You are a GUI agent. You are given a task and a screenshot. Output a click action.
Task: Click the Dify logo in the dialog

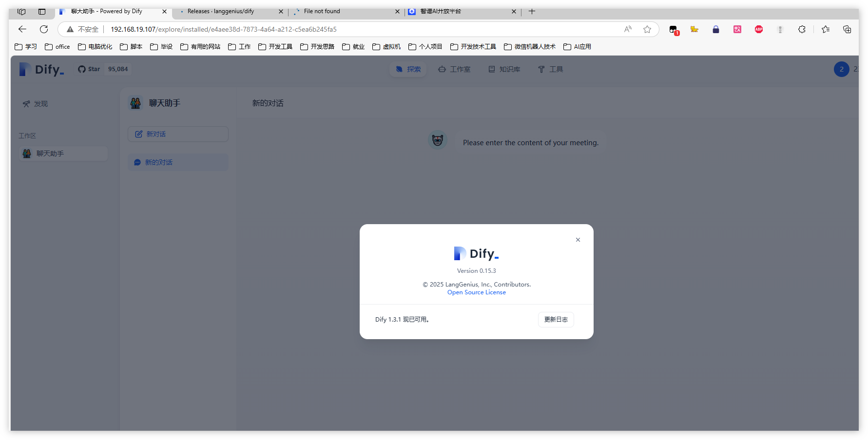coord(476,253)
